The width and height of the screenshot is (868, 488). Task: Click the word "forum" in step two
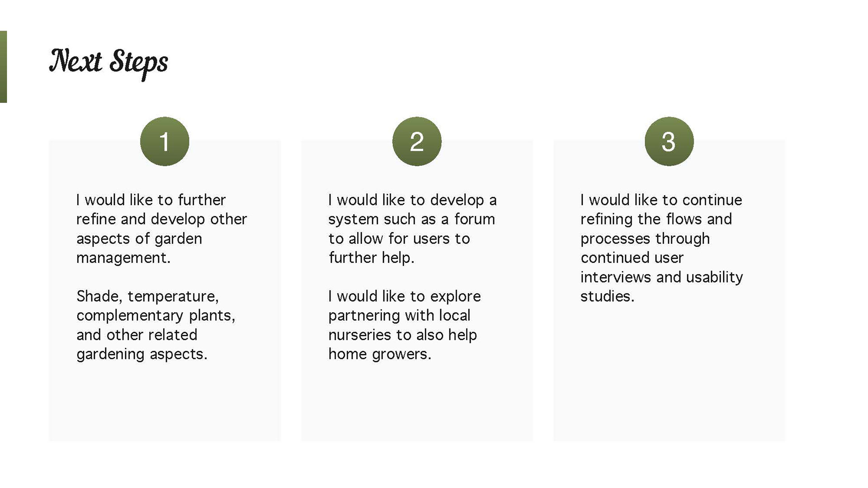(475, 219)
